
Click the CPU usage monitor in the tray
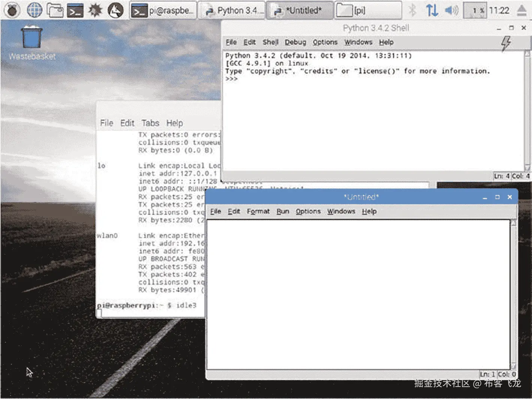pyautogui.click(x=475, y=10)
